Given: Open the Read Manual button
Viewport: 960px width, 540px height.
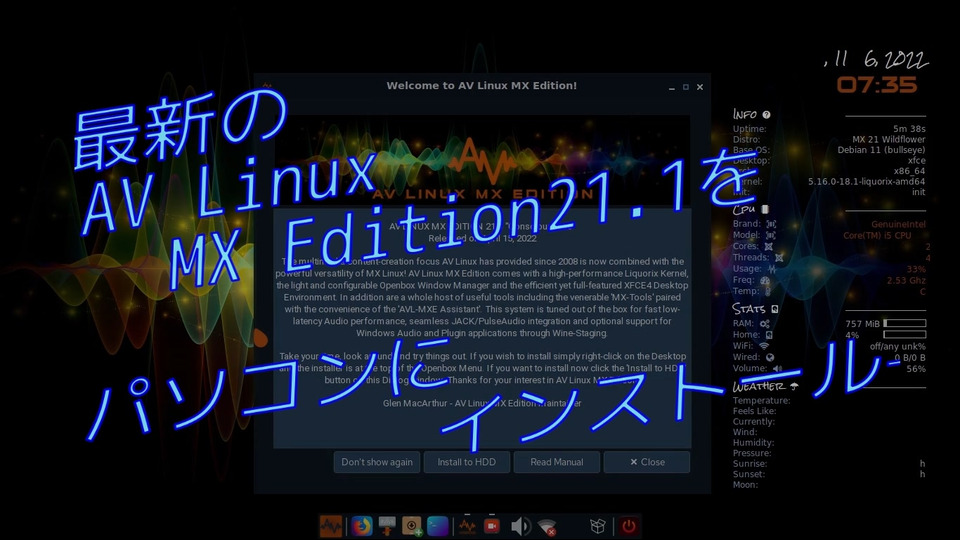Looking at the screenshot, I should (557, 462).
